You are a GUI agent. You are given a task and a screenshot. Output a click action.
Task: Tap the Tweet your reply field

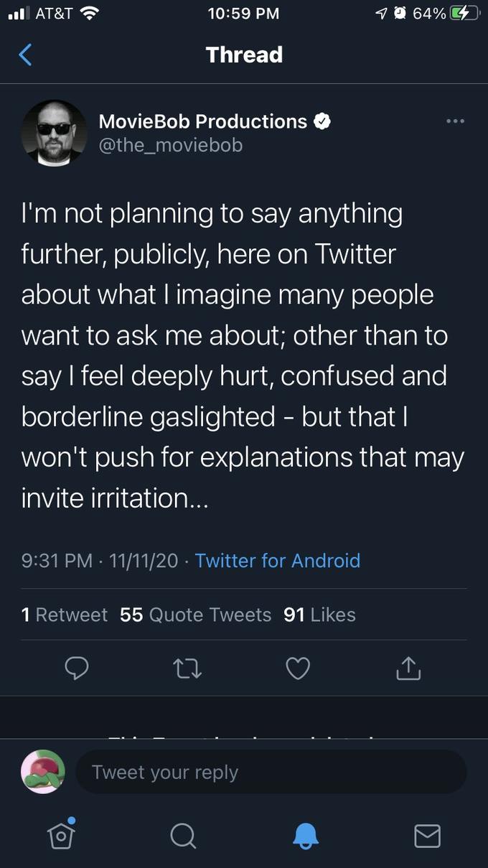click(x=271, y=773)
